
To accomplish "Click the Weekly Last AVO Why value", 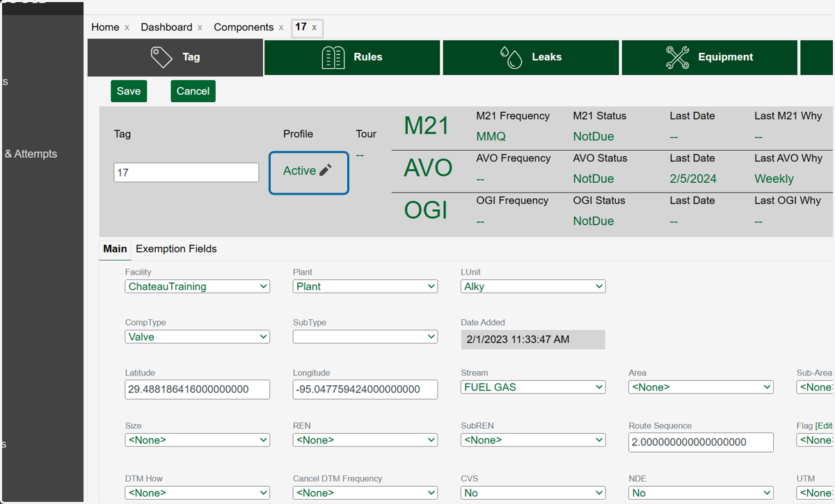I will 774,179.
